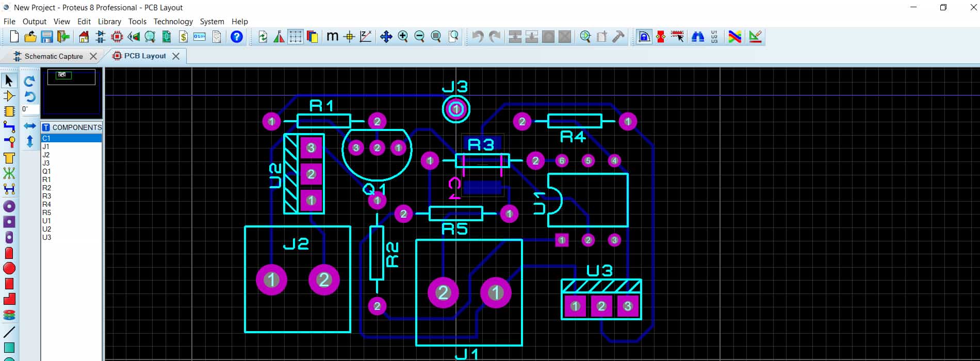980x361 pixels.
Task: Switch to the Schematic Capture tab
Action: [53, 56]
